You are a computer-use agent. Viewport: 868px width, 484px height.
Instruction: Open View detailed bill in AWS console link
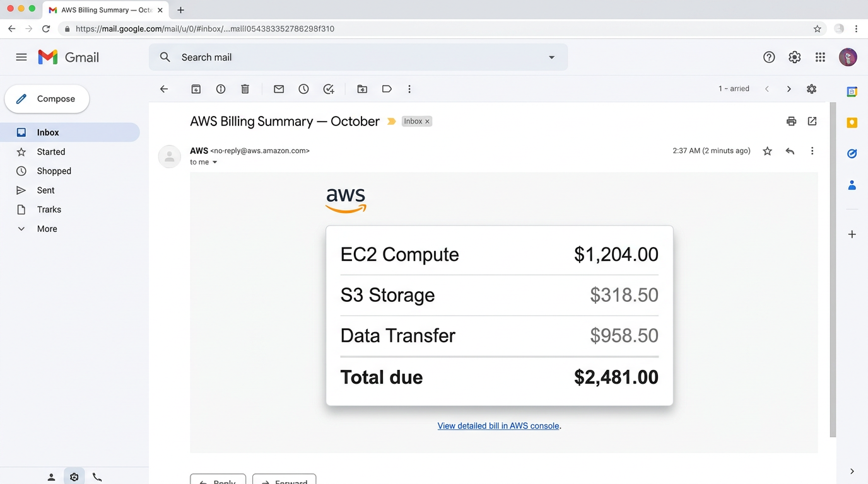(498, 426)
